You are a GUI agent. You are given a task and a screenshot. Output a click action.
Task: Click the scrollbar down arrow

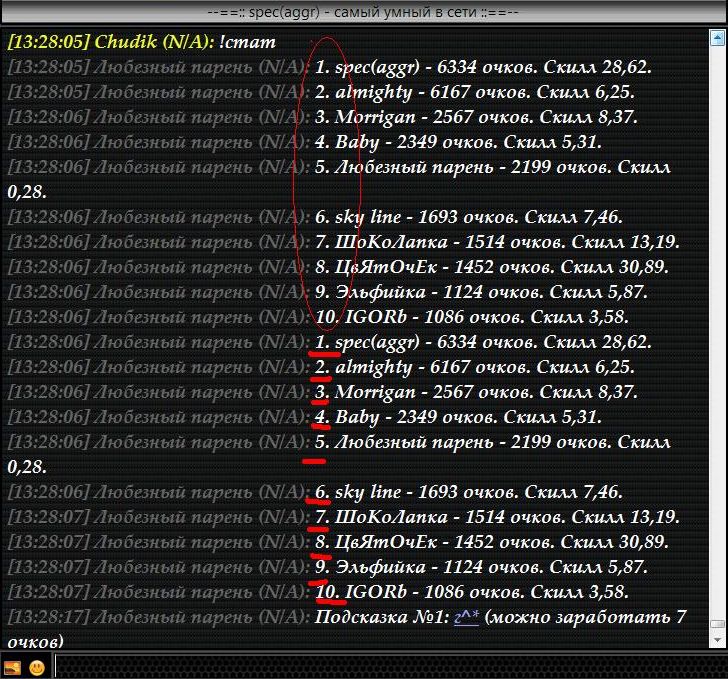(x=717, y=642)
